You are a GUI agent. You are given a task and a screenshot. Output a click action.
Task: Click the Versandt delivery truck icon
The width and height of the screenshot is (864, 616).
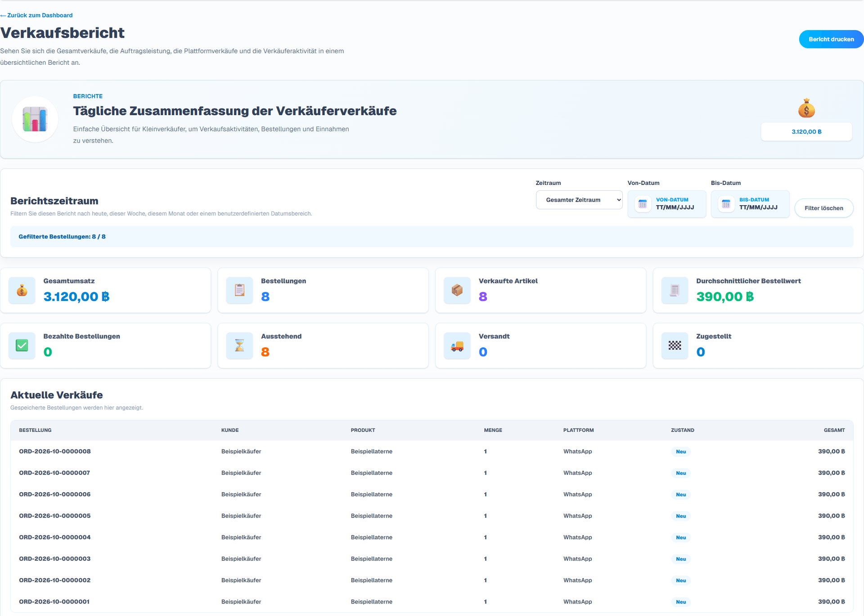[x=457, y=346]
